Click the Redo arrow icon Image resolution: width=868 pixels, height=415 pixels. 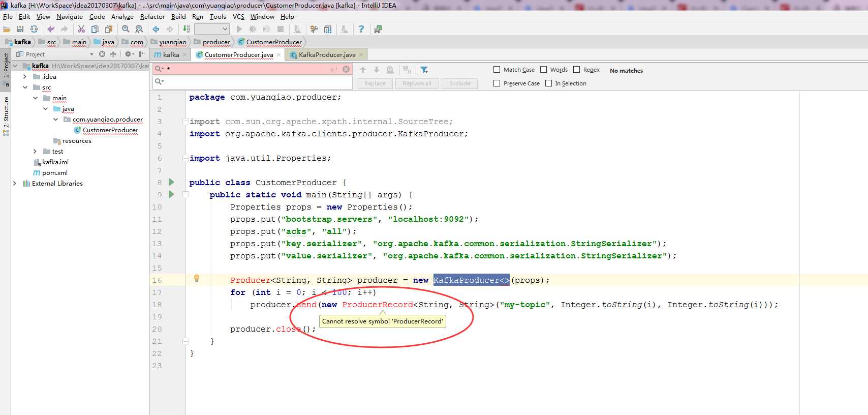click(64, 29)
